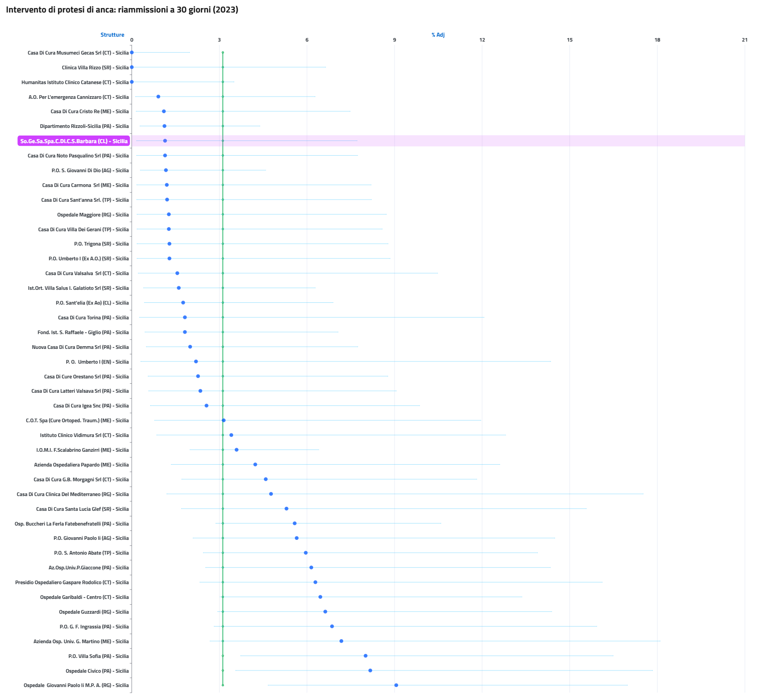Viewport: 760px width, 700px height.
Task: Click the label "Clinica Villa Rizzo (SR) - Sicilia"
Action: [95, 68]
